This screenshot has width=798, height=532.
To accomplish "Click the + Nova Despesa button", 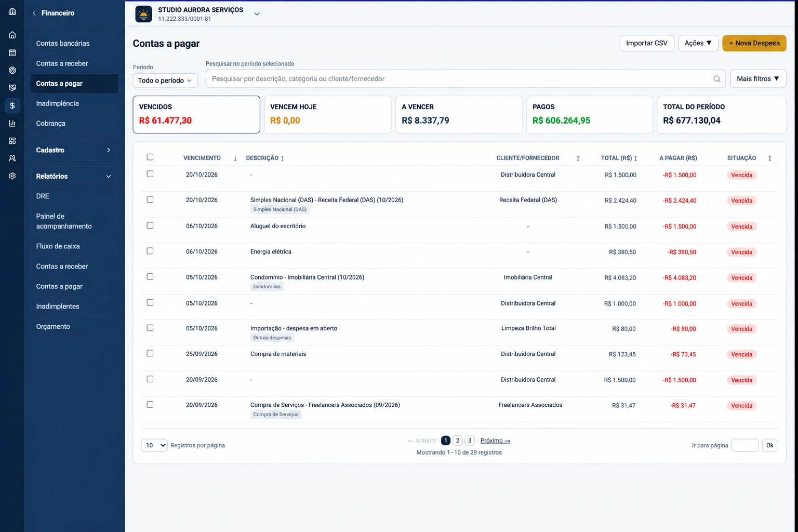I will pos(754,43).
